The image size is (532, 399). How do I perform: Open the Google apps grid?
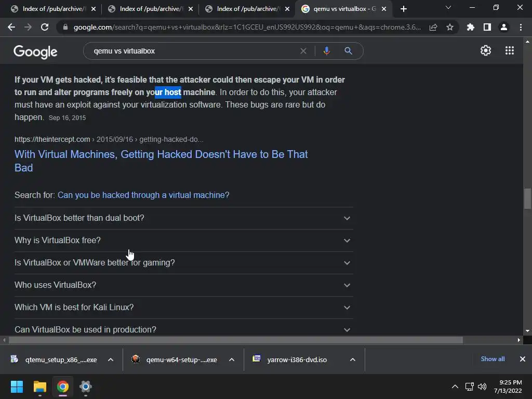[x=510, y=50]
